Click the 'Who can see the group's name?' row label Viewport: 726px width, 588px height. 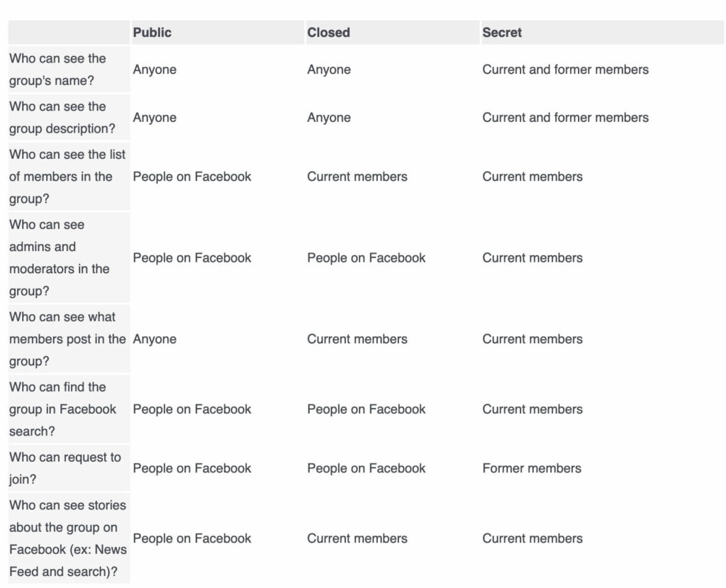57,70
